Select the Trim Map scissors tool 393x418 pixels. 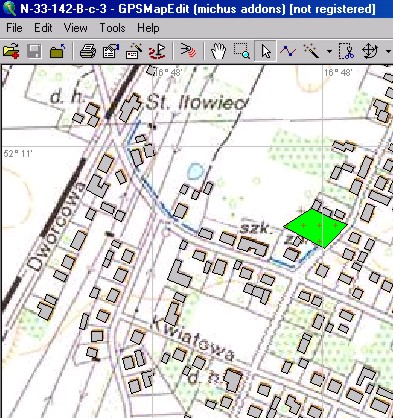[346, 51]
